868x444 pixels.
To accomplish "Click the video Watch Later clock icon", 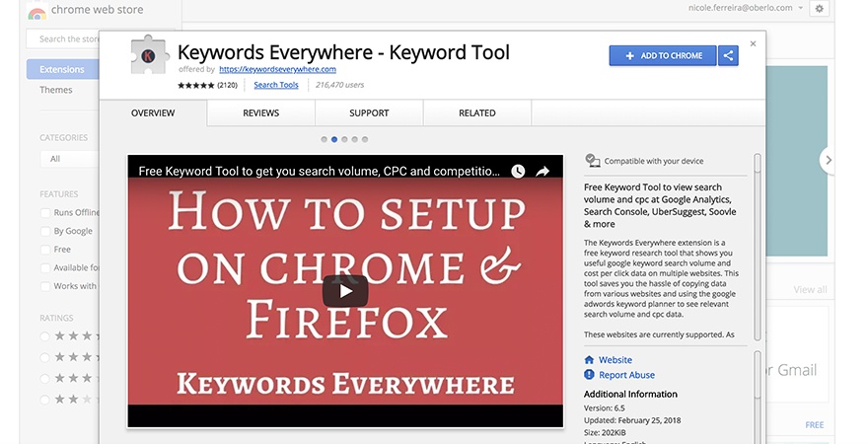I will click(x=518, y=172).
